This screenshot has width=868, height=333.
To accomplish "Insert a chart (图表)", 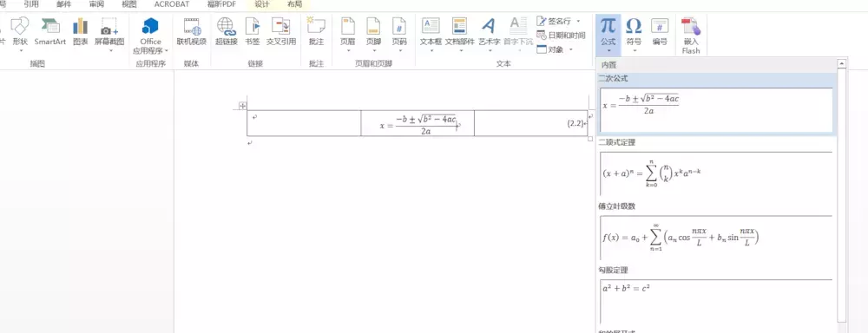I will point(80,31).
